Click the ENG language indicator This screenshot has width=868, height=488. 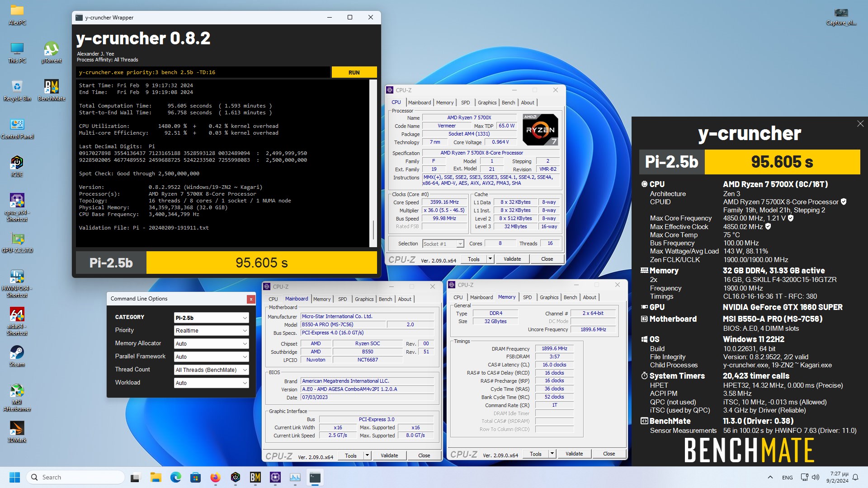(787, 478)
